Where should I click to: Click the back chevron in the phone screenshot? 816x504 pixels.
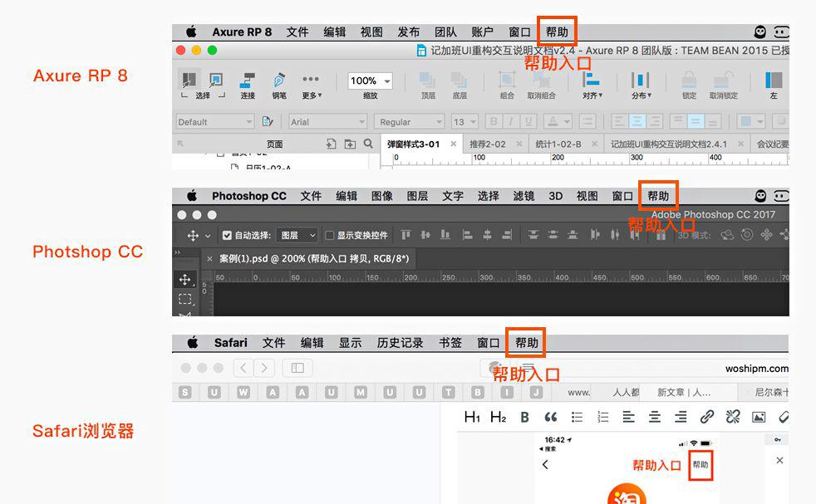(545, 464)
